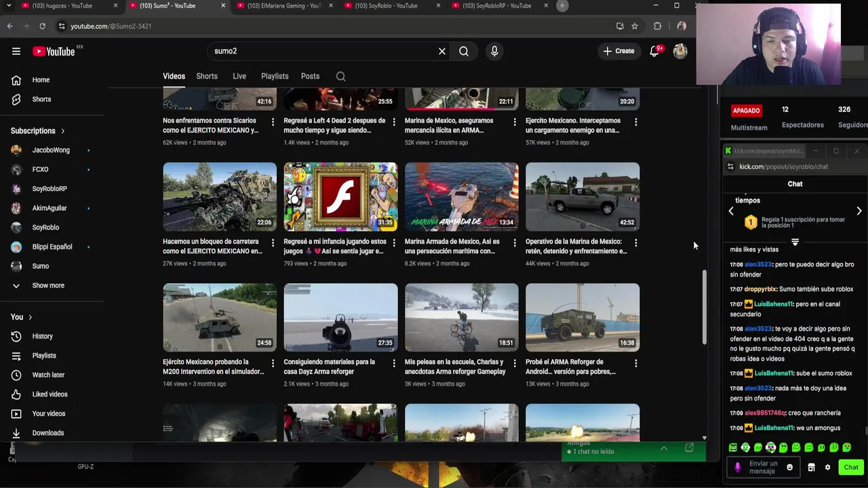Open the bicycle snow 18:51 video thumbnail

coord(461,317)
